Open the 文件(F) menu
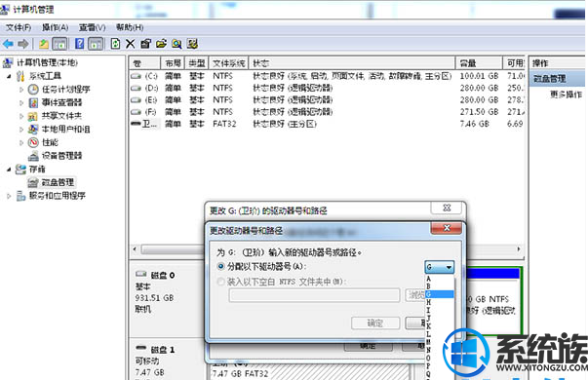This screenshot has height=380, width=588. pos(19,27)
